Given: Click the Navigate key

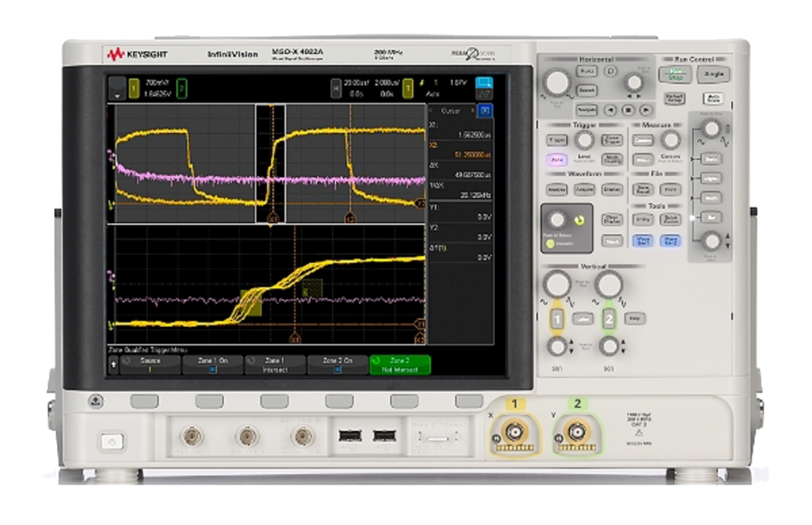Looking at the screenshot, I should [x=586, y=110].
